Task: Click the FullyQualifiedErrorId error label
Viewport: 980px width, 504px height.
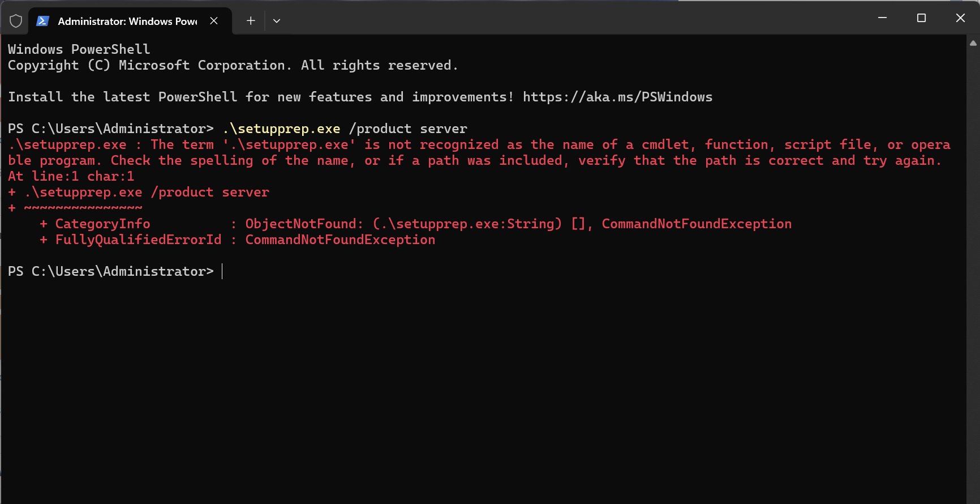Action: tap(138, 240)
